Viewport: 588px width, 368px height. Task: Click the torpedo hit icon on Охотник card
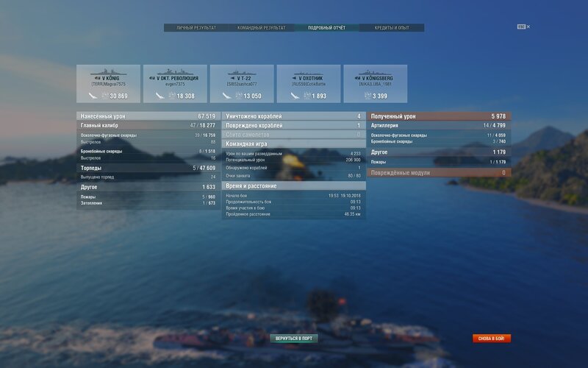[295, 96]
